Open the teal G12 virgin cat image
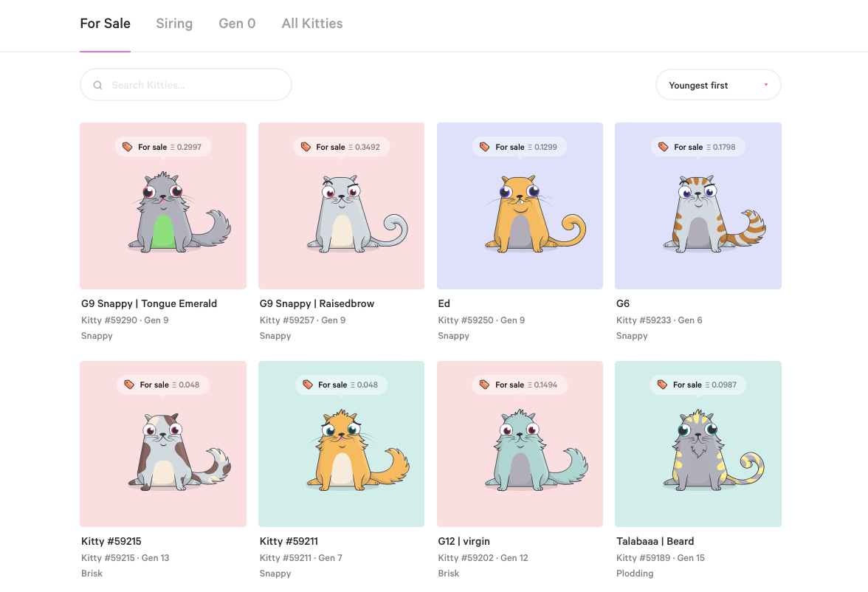Image resolution: width=868 pixels, height=592 pixels. 520,444
